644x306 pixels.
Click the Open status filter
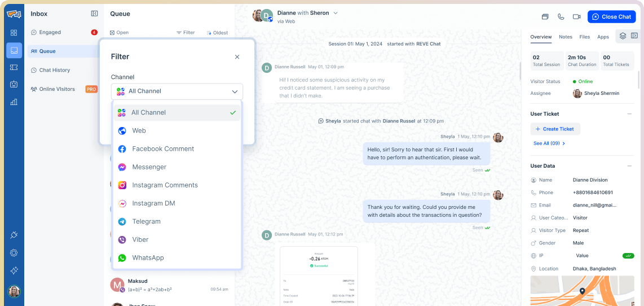119,33
